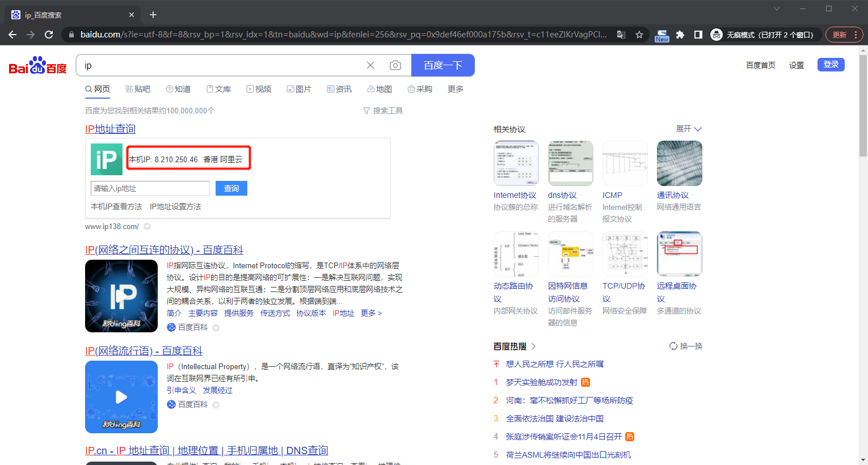Open dns协议 thumbnail
The height and width of the screenshot is (465, 868).
click(571, 163)
